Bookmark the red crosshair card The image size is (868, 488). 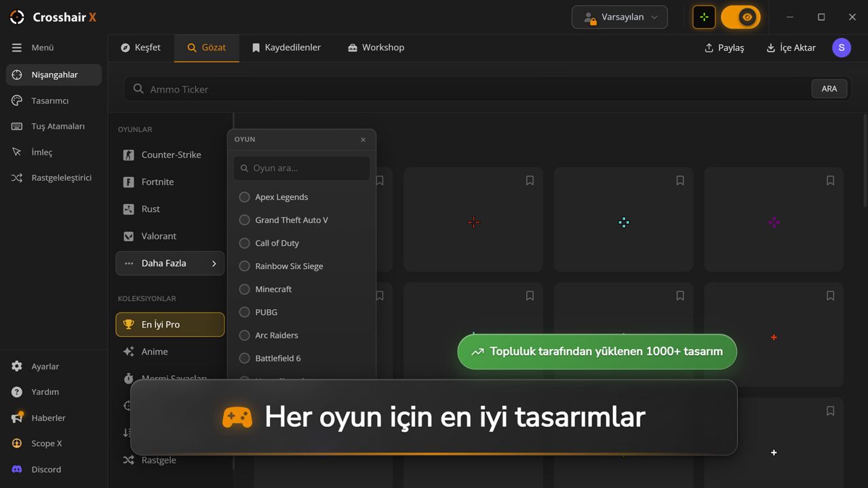530,180
